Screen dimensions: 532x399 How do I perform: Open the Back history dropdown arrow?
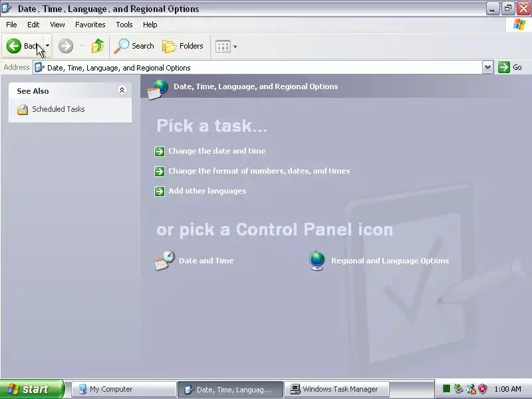47,46
